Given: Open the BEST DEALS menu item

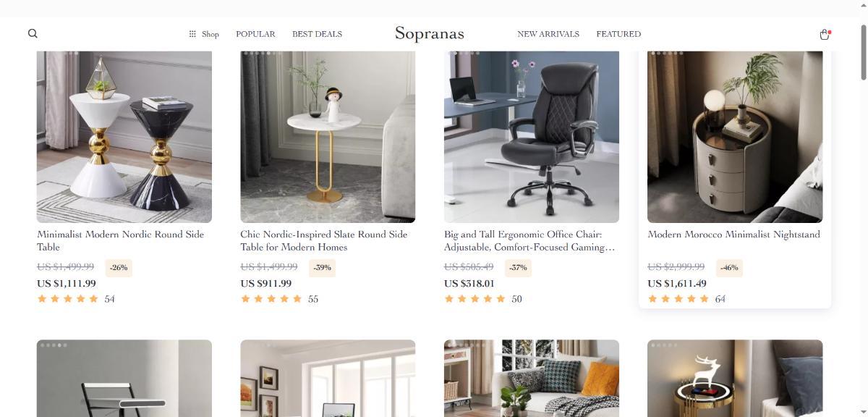Looking at the screenshot, I should (x=317, y=34).
